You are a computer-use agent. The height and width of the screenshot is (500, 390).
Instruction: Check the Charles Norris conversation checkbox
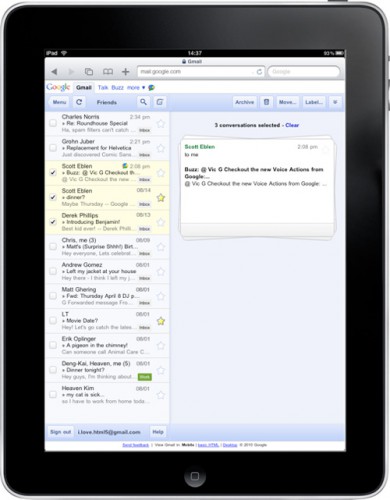(53, 123)
